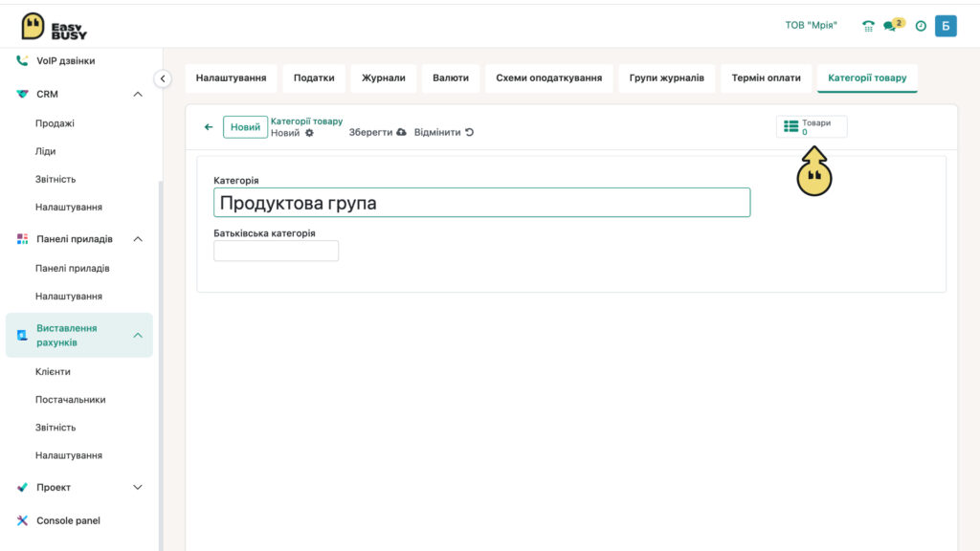Viewport: 980px width, 551px height.
Task: Switch to the Валюти tab
Action: coord(451,78)
